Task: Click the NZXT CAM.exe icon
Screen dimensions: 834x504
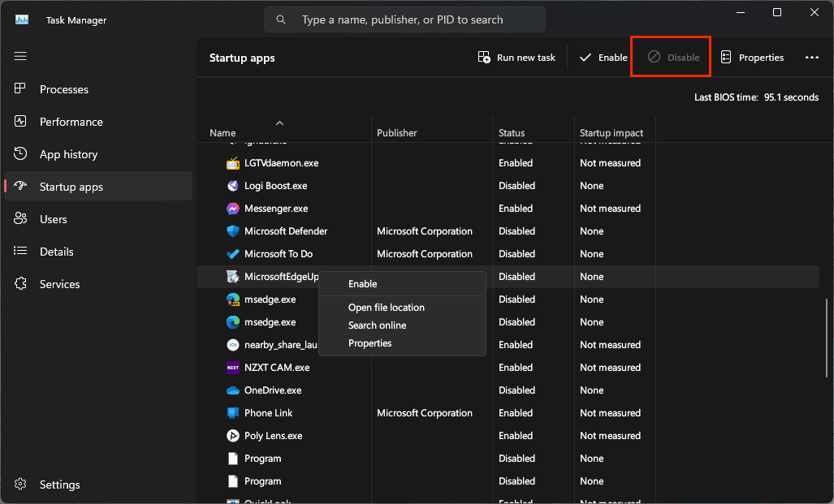Action: pos(233,368)
